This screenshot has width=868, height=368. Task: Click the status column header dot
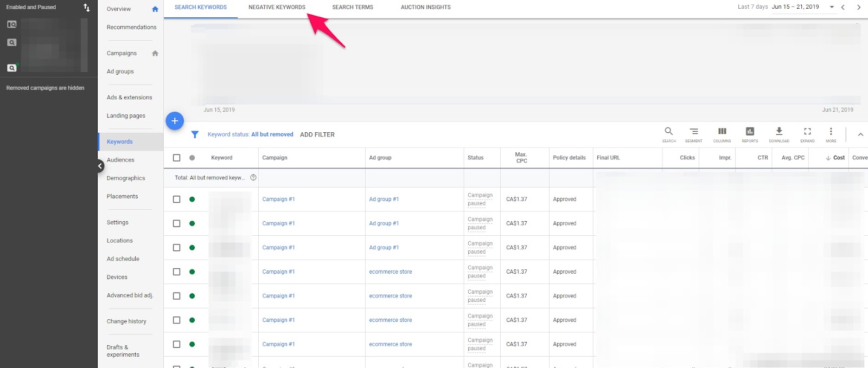(x=192, y=158)
